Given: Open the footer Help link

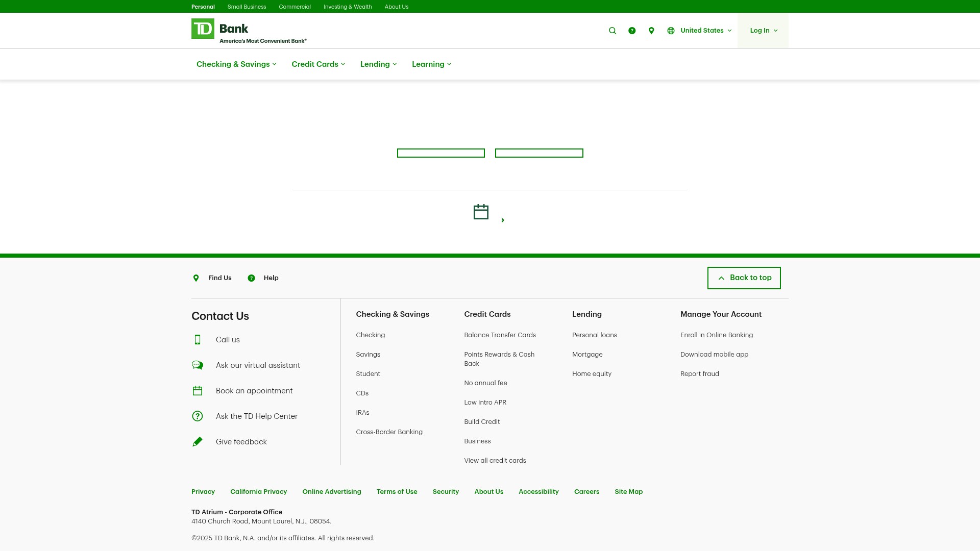Looking at the screenshot, I should click(x=271, y=278).
